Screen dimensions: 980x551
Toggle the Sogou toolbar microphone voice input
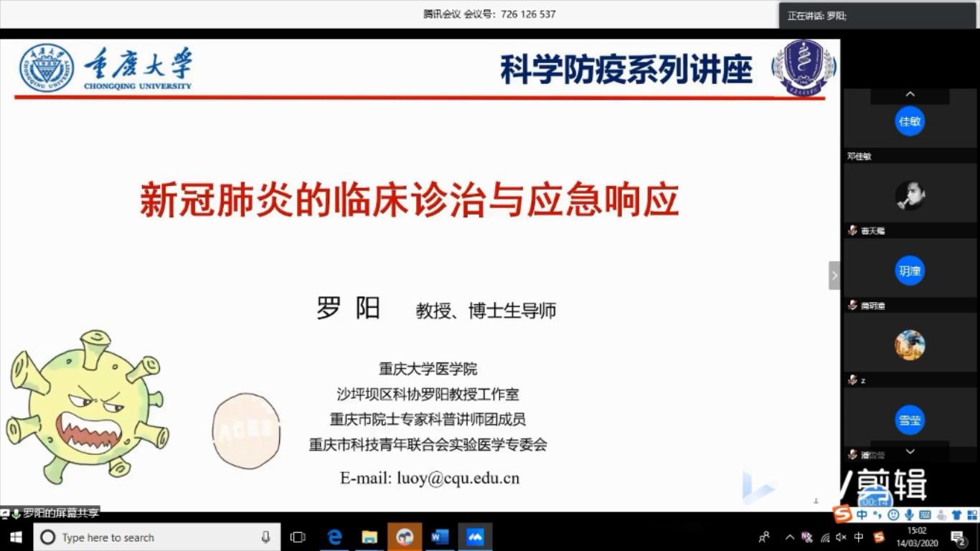(909, 514)
